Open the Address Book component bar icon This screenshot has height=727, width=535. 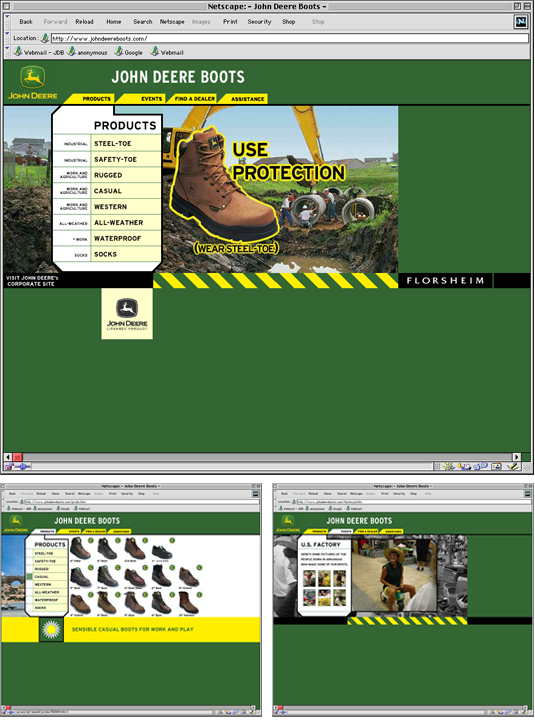pyautogui.click(x=496, y=467)
